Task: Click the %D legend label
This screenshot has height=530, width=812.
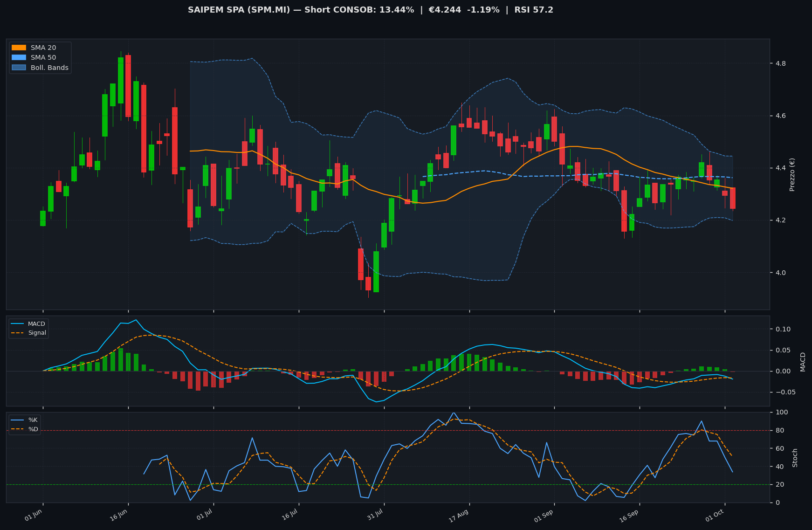Action: pyautogui.click(x=33, y=429)
